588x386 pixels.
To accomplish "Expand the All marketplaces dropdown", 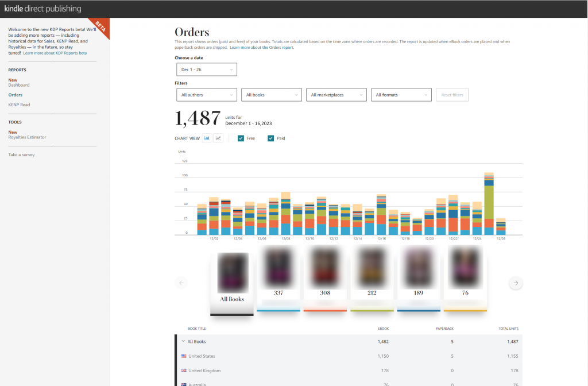I will (x=336, y=95).
